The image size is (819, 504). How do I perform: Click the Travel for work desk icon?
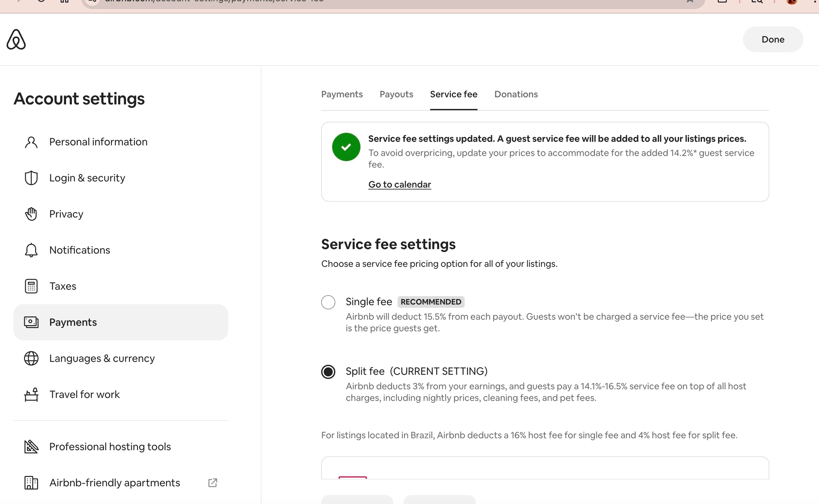31,394
